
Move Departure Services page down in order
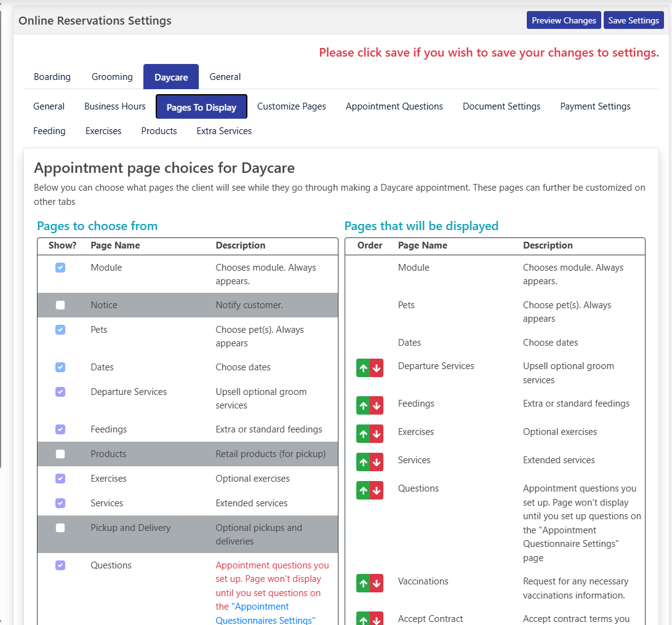tap(377, 368)
